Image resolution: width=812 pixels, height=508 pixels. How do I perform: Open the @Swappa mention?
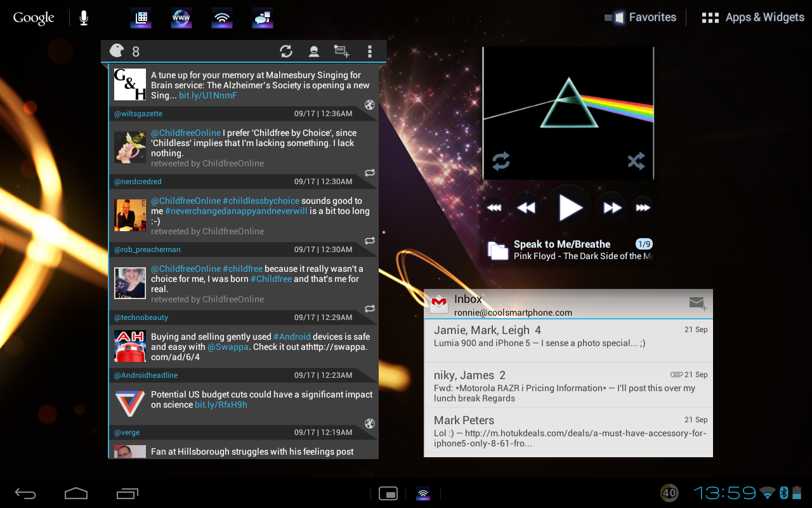pyautogui.click(x=228, y=347)
